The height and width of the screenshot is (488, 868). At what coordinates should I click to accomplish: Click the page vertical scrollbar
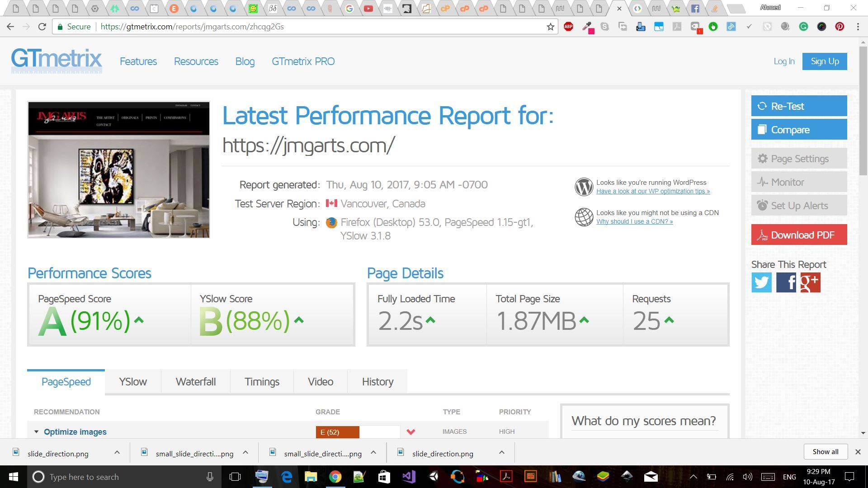point(863,111)
